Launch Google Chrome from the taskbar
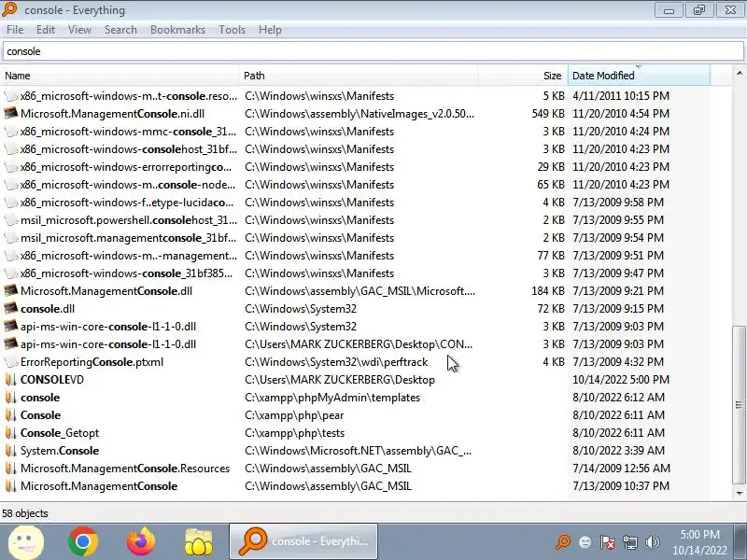Screen dimensions: 747x560 (x=83, y=542)
